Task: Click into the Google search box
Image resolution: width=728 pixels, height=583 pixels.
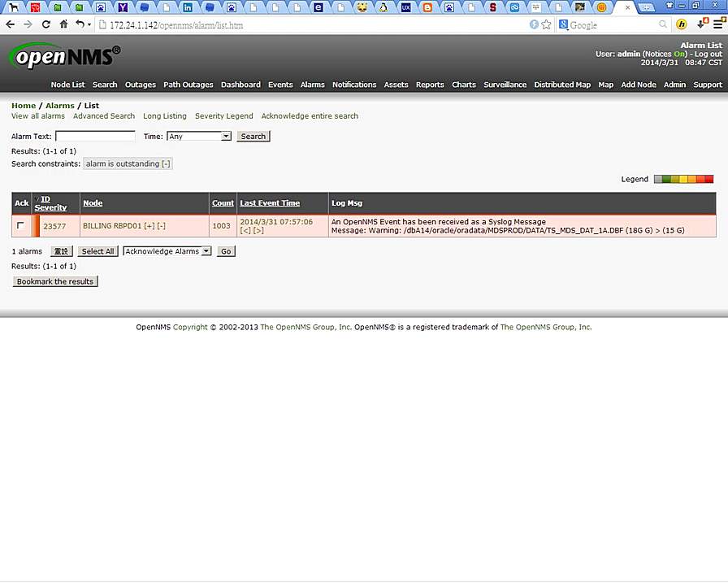Action: coord(613,25)
